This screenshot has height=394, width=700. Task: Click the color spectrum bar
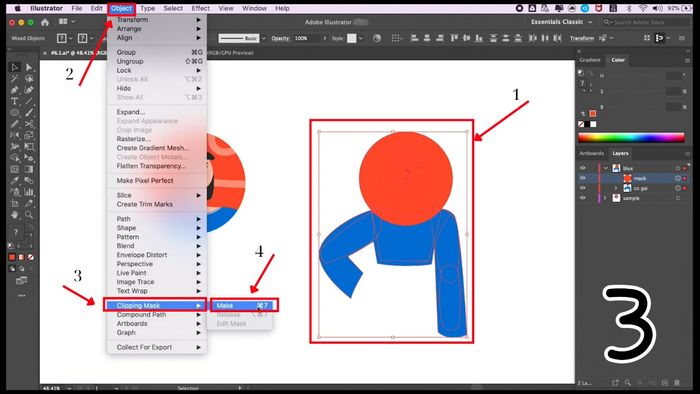tap(631, 138)
